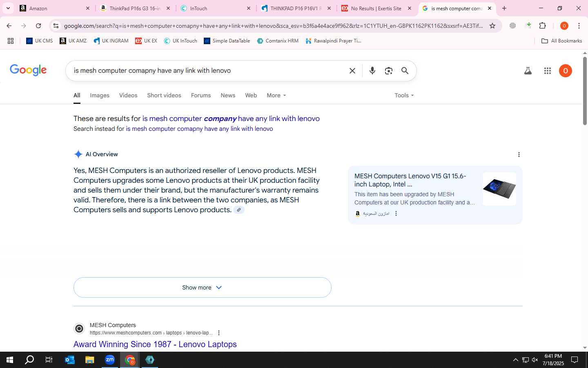Open File Explorer from the taskbar
Image resolution: width=588 pixels, height=368 pixels.
tap(90, 360)
